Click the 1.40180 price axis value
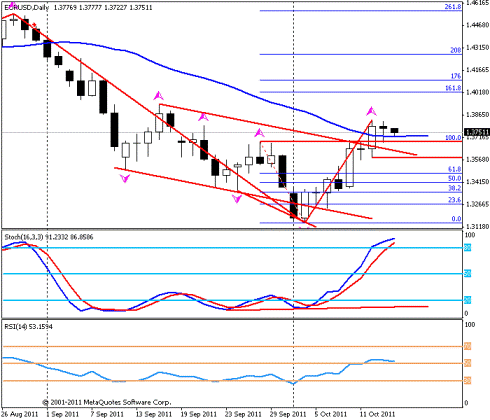Viewport: 490px width, 420px height. coord(477,92)
